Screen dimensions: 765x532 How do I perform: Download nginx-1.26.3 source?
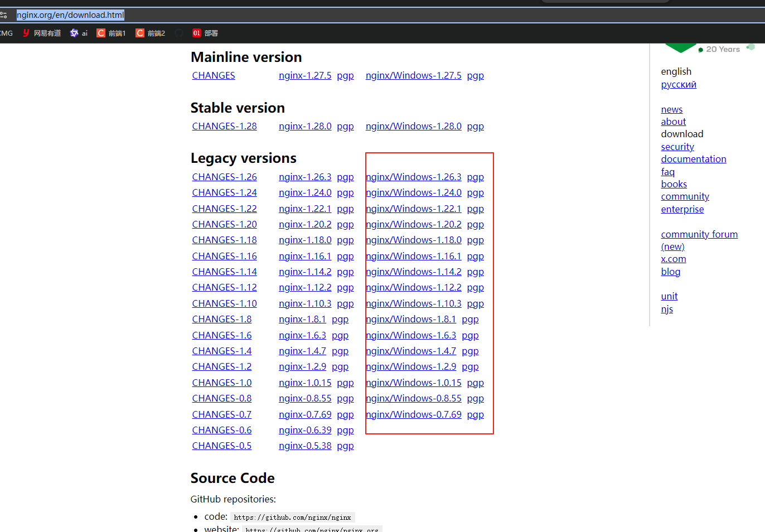(305, 177)
